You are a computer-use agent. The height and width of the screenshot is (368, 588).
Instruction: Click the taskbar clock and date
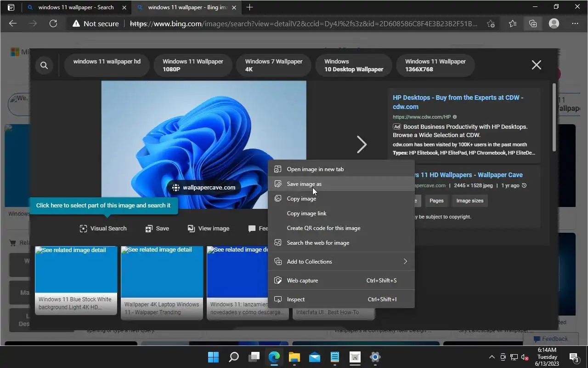[547, 357]
